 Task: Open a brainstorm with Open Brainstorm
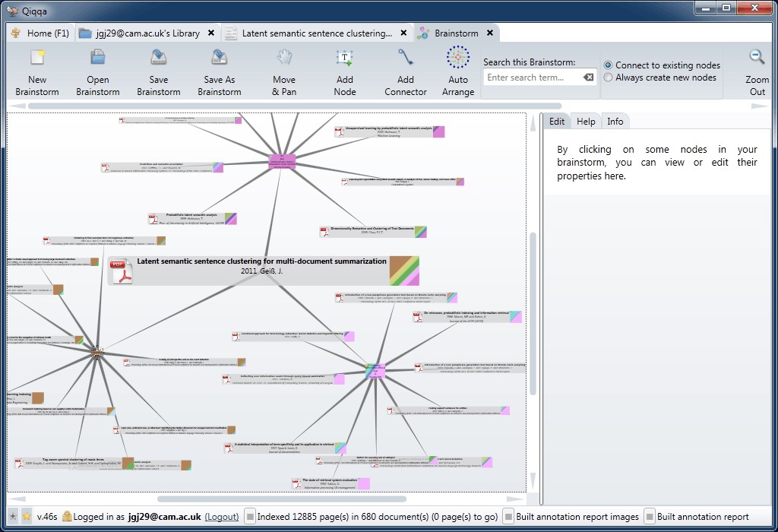[98, 59]
